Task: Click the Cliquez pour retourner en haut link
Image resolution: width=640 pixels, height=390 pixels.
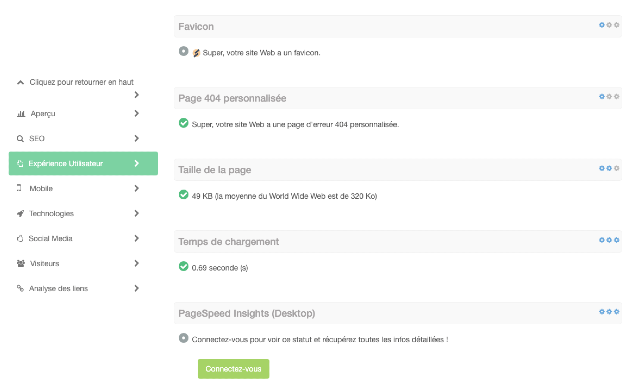Action: pyautogui.click(x=81, y=82)
